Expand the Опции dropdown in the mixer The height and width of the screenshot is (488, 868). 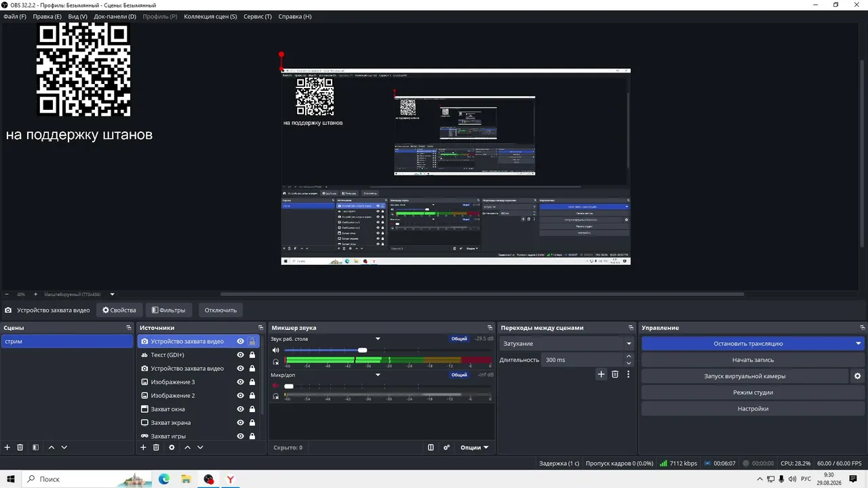click(475, 447)
